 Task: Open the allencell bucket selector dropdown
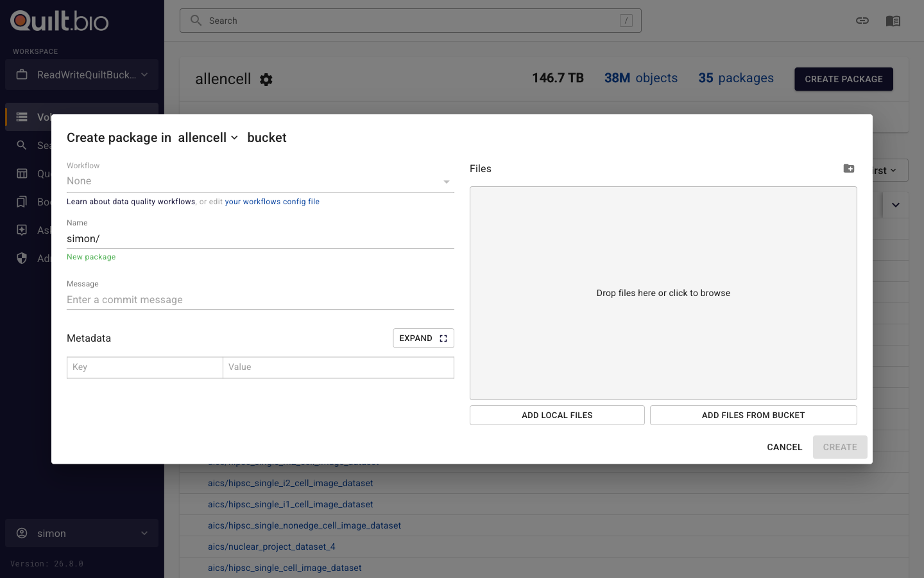(208, 137)
